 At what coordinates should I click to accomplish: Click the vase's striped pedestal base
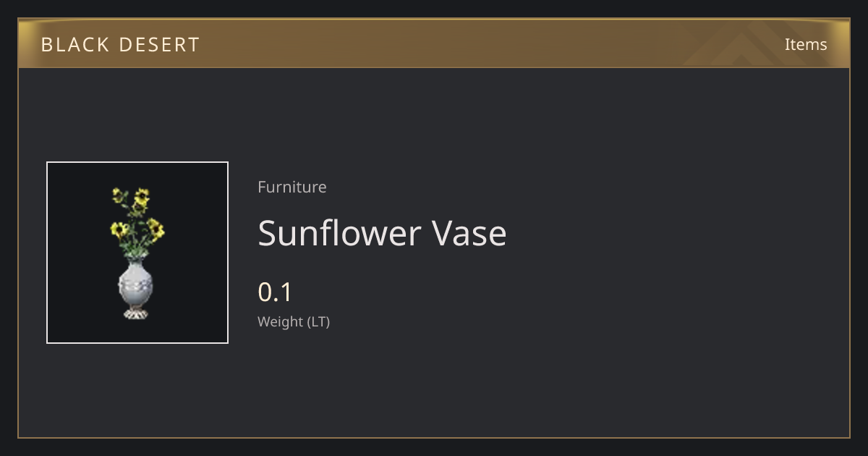pyautogui.click(x=136, y=313)
